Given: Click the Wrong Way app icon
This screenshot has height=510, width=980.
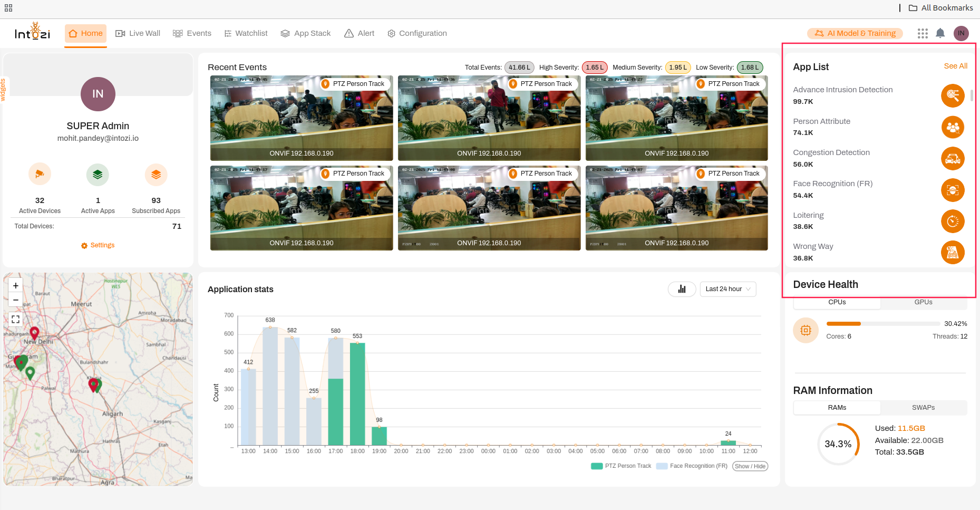Looking at the screenshot, I should coord(953,253).
